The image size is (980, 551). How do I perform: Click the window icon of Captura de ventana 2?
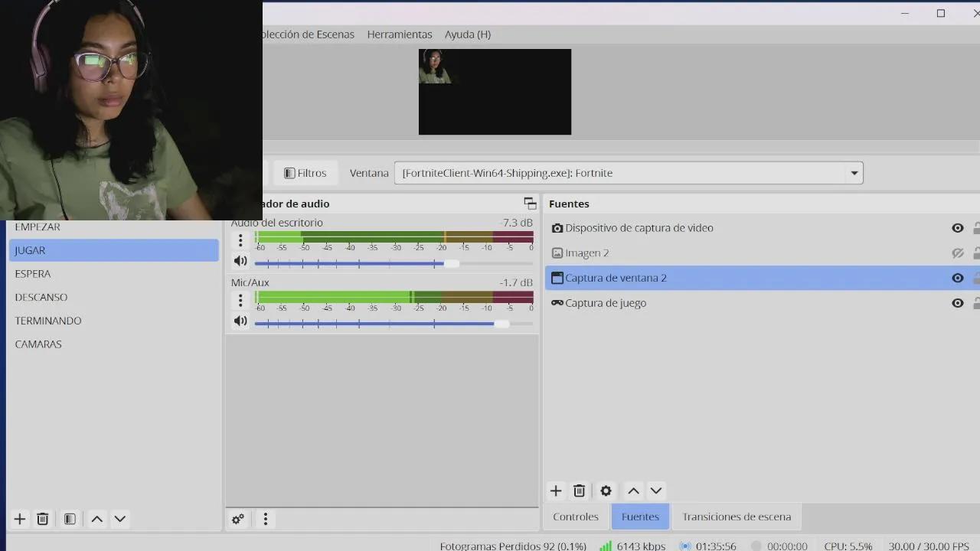[557, 278]
